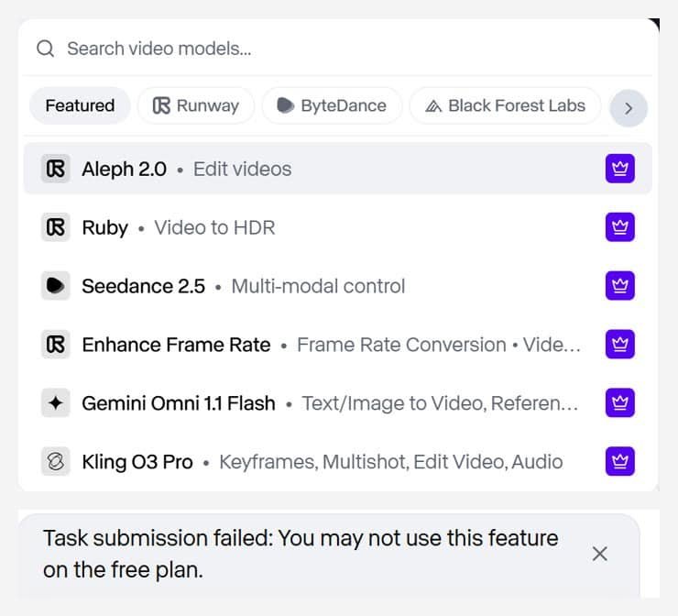Select the Featured filter tab

[80, 105]
